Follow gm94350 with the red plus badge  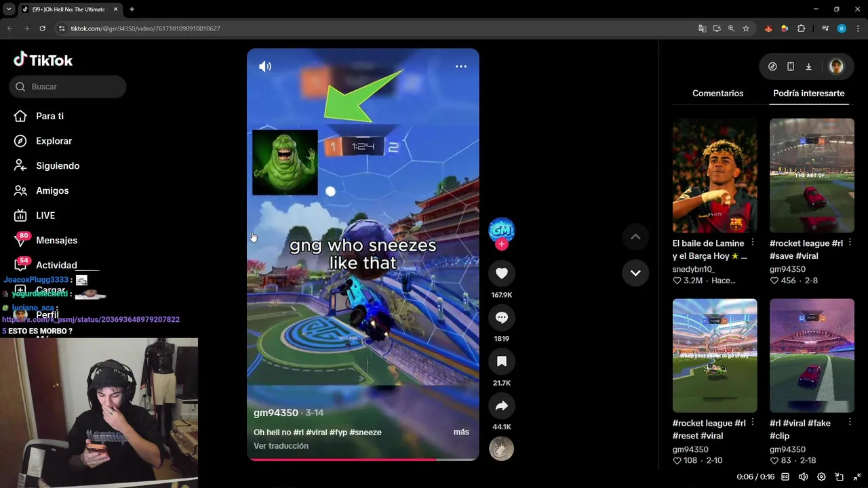pos(502,245)
